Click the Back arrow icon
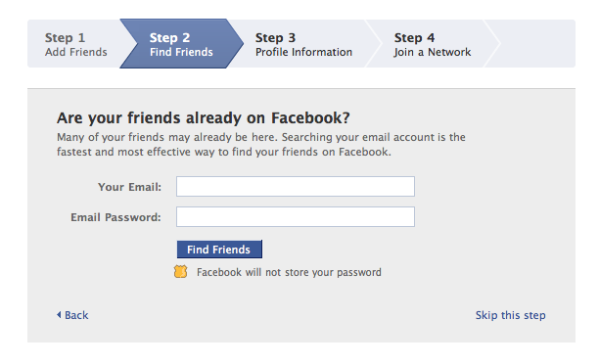The width and height of the screenshot is (599, 364). click(59, 315)
